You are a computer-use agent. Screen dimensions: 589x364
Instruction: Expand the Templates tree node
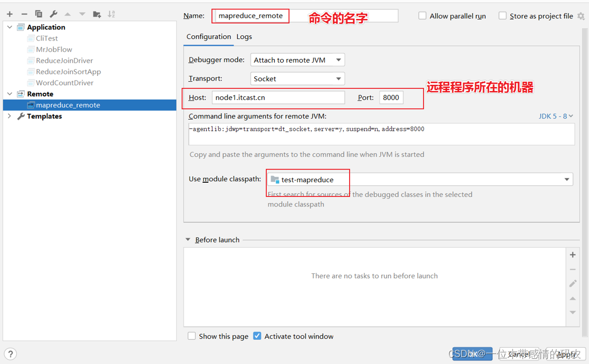pyautogui.click(x=9, y=116)
